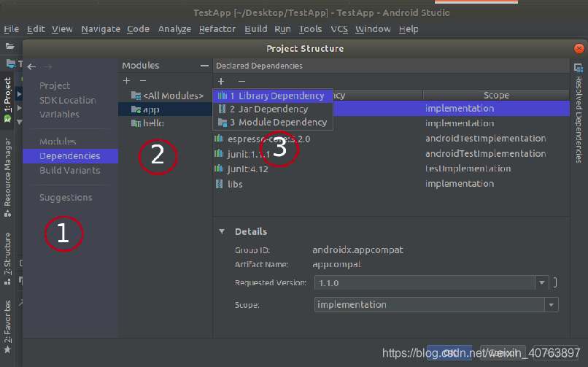Select the espresso-core dependency row

391,139
